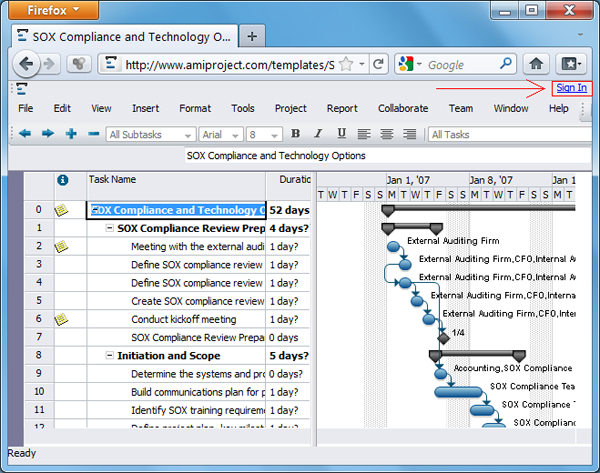The height and width of the screenshot is (473, 600).
Task: Click the Gantt bar for External Auditing Firm
Action: [393, 246]
